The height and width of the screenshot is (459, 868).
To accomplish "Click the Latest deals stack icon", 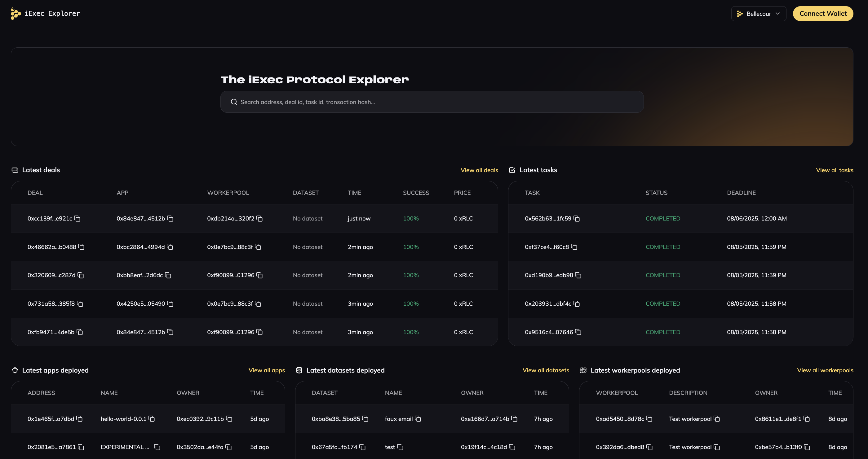I will 15,170.
